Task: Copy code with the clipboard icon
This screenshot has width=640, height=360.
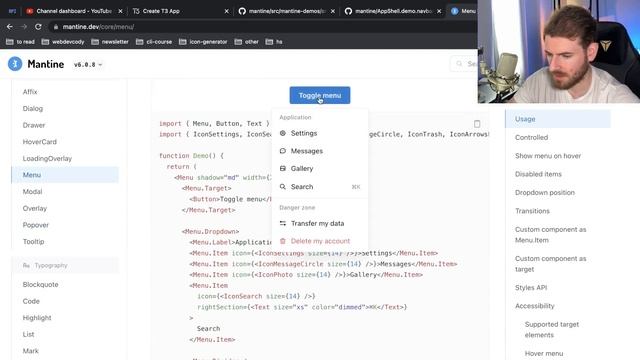Action: (x=477, y=124)
